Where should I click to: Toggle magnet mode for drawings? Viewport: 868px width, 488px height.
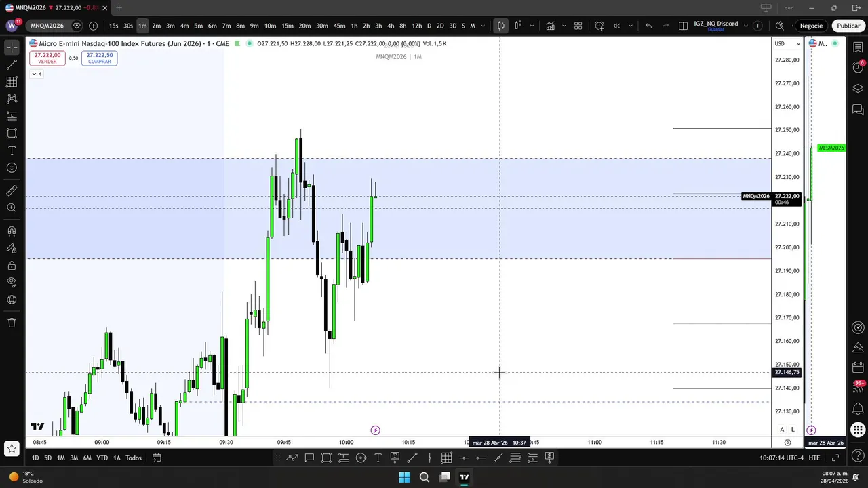(x=12, y=231)
